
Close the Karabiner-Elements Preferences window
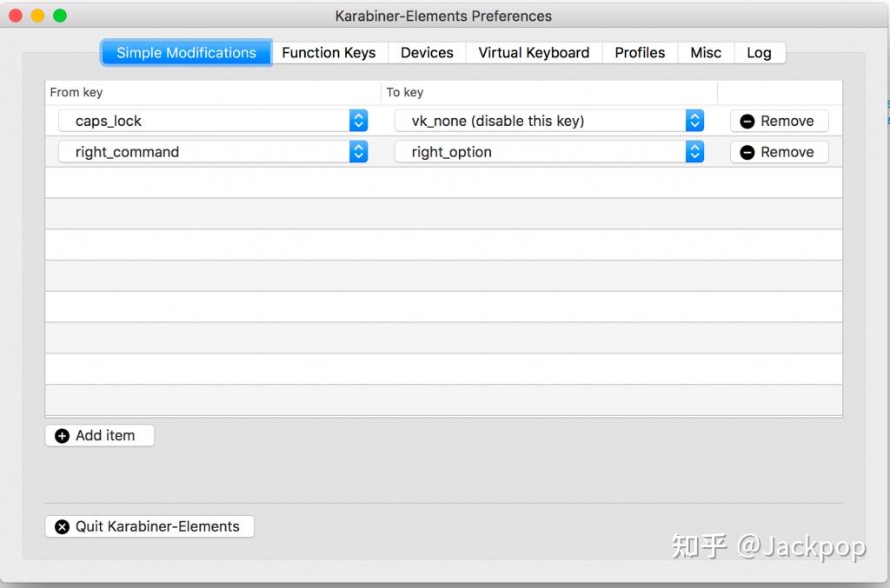click(x=16, y=16)
